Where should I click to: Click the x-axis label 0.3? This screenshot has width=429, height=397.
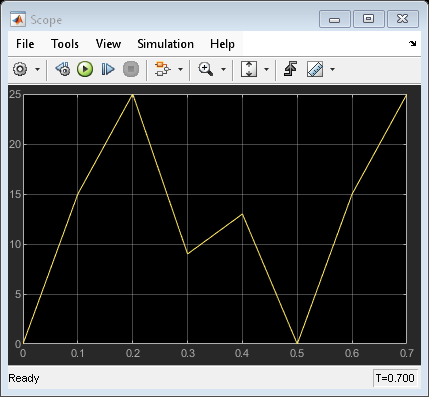click(188, 353)
